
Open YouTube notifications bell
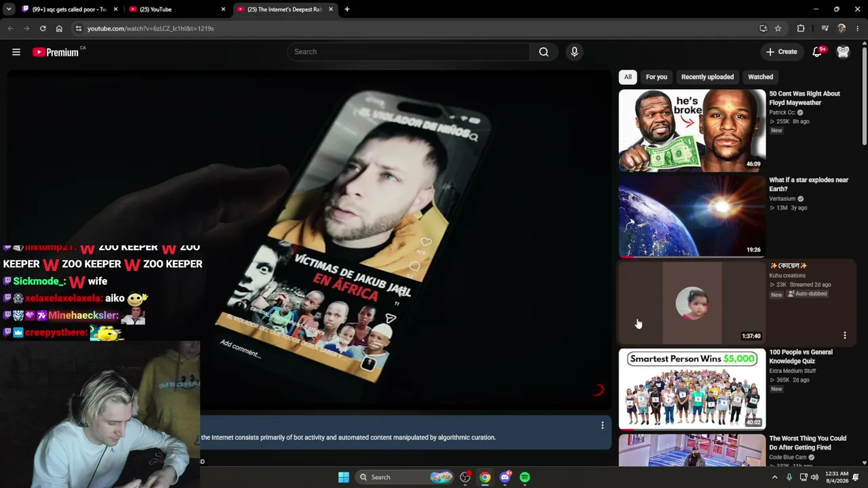(818, 52)
